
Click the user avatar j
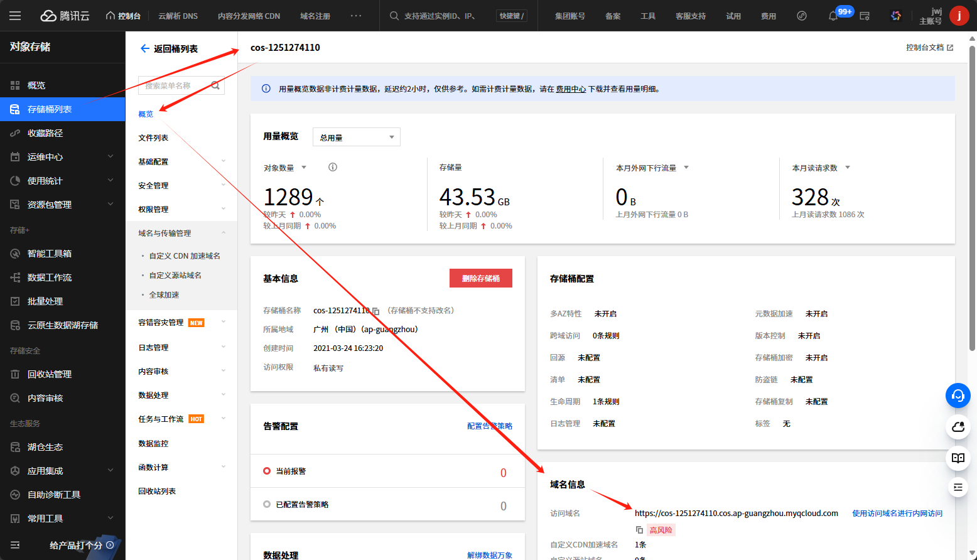pos(959,16)
